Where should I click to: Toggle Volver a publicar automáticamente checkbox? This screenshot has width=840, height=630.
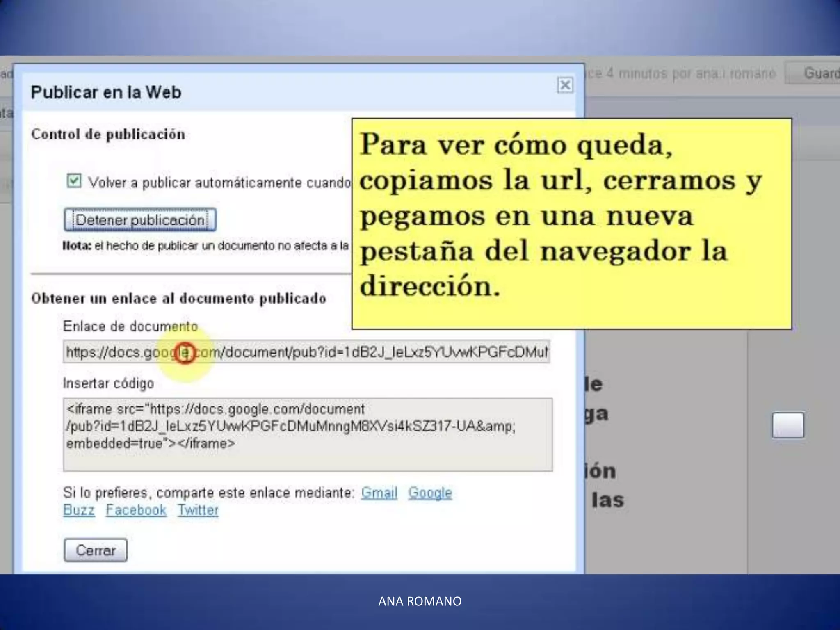(x=74, y=181)
